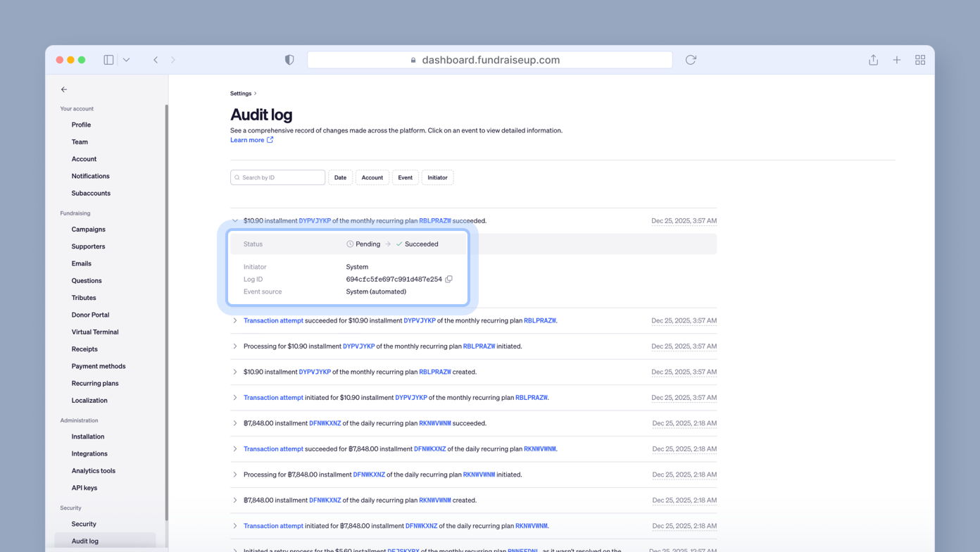Open the Safari Share menu
This screenshot has height=552, width=980.
[x=872, y=60]
